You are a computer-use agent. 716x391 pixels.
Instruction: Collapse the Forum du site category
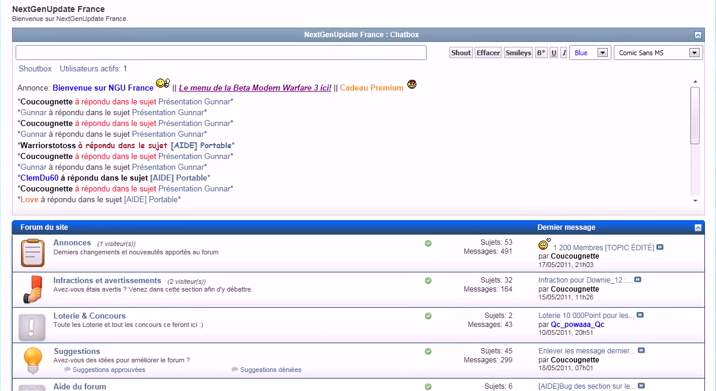coord(698,227)
